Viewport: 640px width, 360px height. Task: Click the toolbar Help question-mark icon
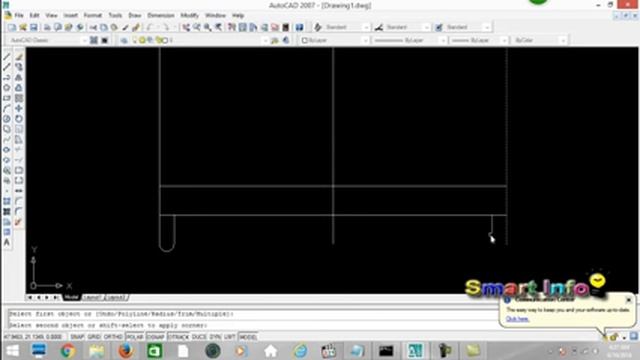(300, 27)
